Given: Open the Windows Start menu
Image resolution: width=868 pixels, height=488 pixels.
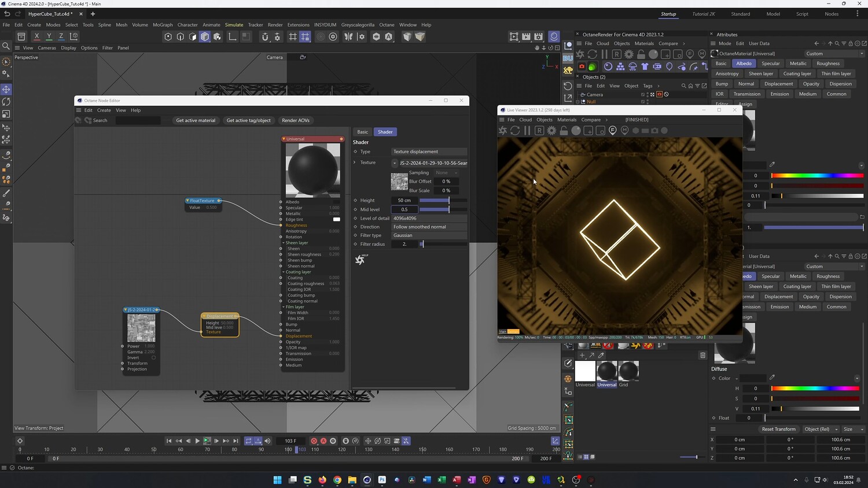Looking at the screenshot, I should (278, 480).
